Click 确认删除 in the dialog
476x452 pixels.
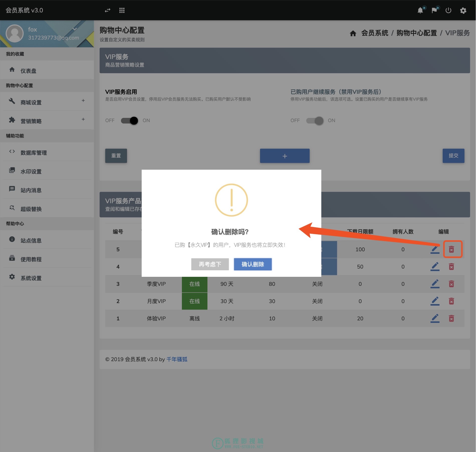coord(253,264)
